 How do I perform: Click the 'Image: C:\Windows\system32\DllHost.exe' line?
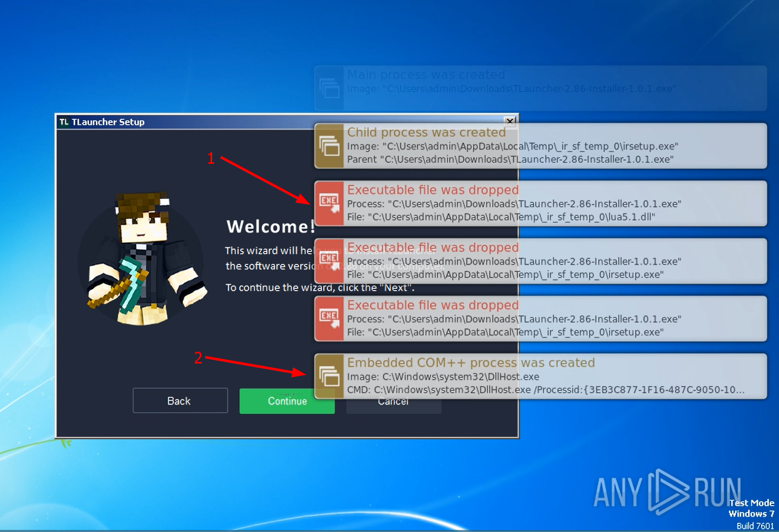coord(443,377)
